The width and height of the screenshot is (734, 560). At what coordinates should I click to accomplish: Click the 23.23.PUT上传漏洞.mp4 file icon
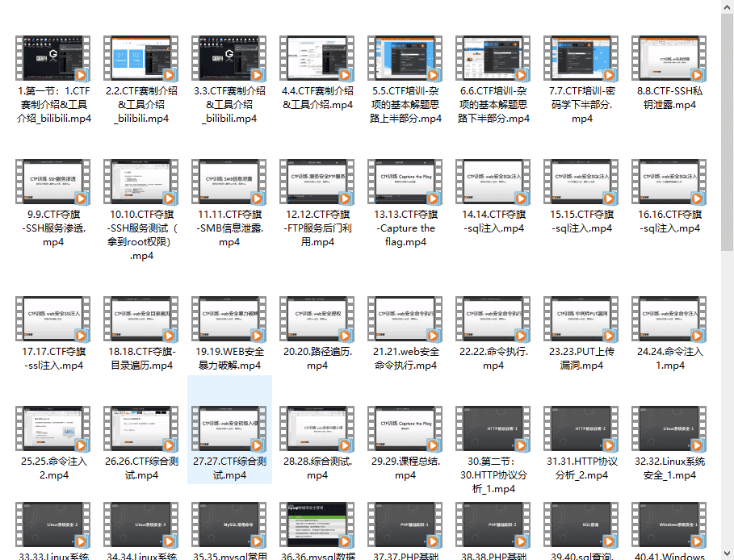581,320
